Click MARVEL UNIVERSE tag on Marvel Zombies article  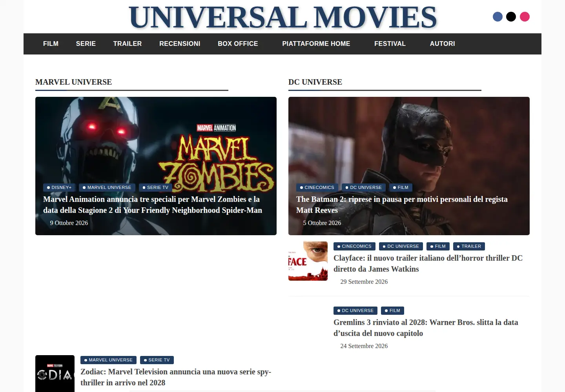tap(107, 188)
